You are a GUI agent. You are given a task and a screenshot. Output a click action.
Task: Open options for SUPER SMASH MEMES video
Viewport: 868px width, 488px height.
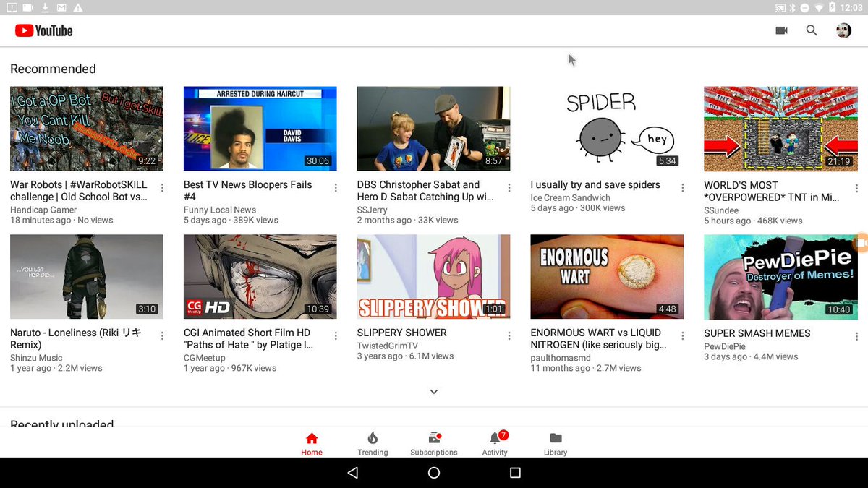pos(856,336)
